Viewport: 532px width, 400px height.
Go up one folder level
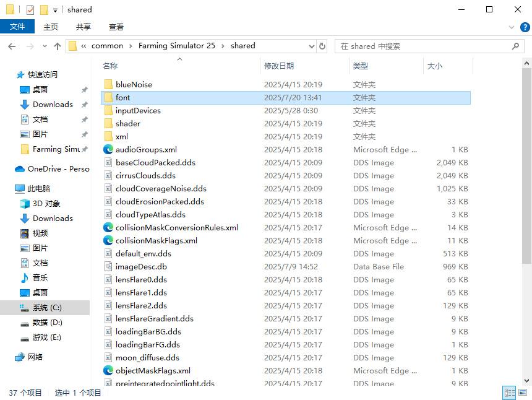click(x=58, y=46)
